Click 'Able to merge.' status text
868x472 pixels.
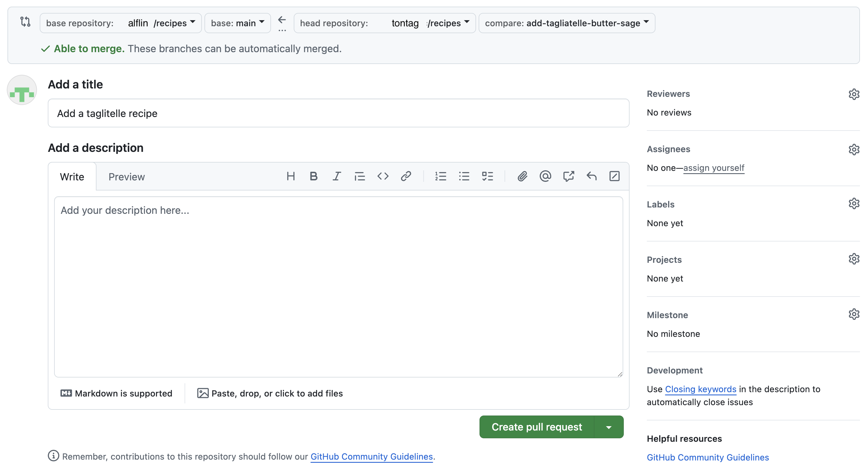pyautogui.click(x=89, y=48)
